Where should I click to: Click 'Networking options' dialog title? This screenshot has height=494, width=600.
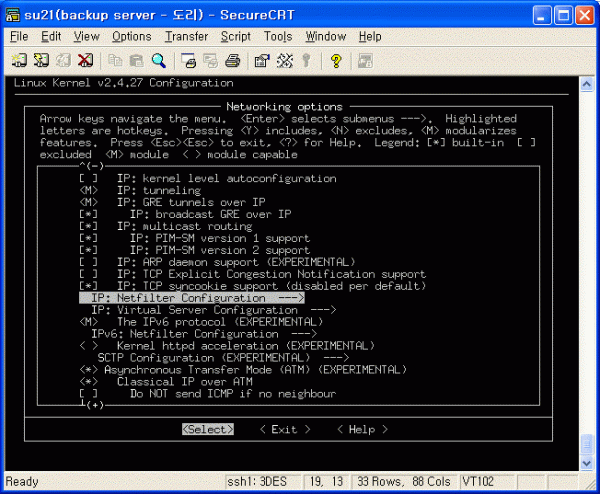coord(284,107)
